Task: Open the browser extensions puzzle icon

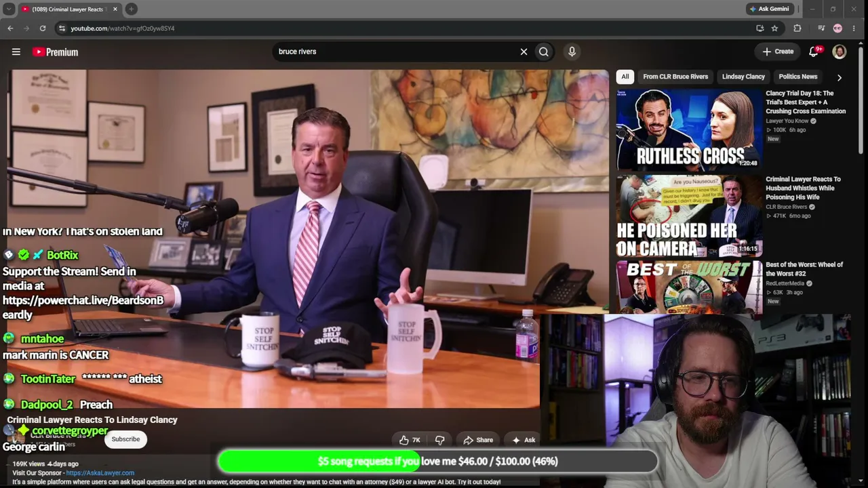Action: pos(797,28)
